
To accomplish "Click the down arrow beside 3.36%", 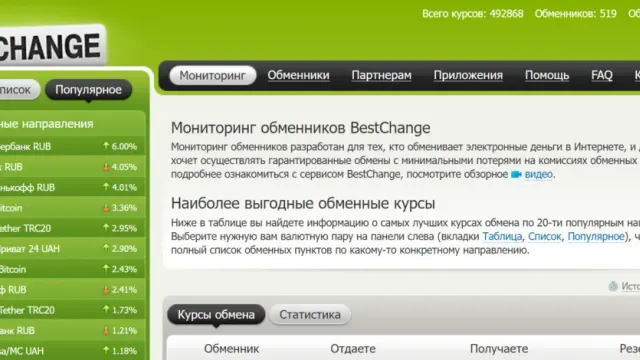I will [x=106, y=208].
